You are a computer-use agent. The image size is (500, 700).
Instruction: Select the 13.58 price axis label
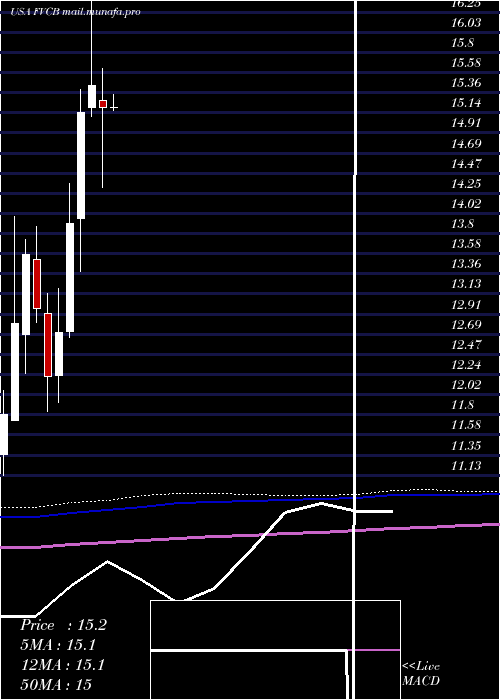point(466,244)
